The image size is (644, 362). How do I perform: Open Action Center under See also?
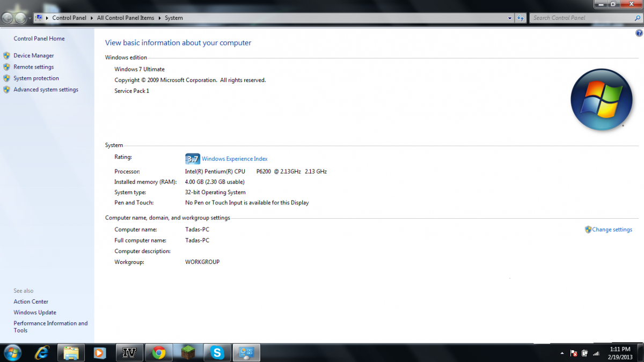(31, 302)
